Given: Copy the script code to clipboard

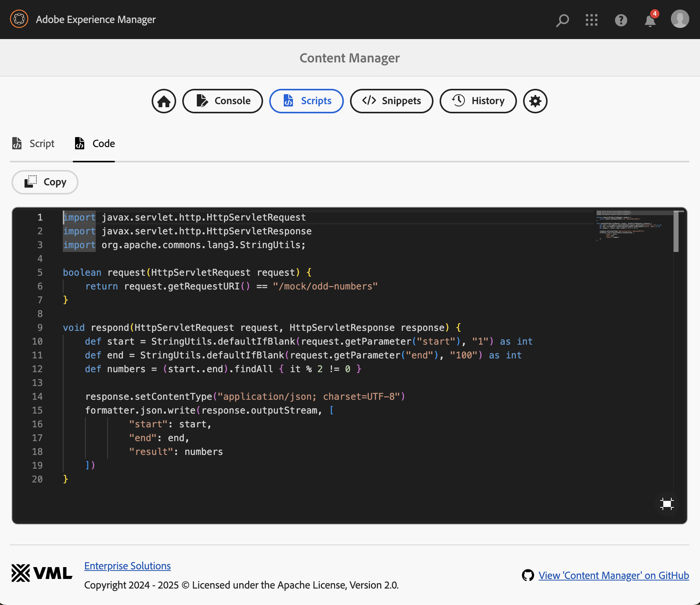Looking at the screenshot, I should [45, 182].
